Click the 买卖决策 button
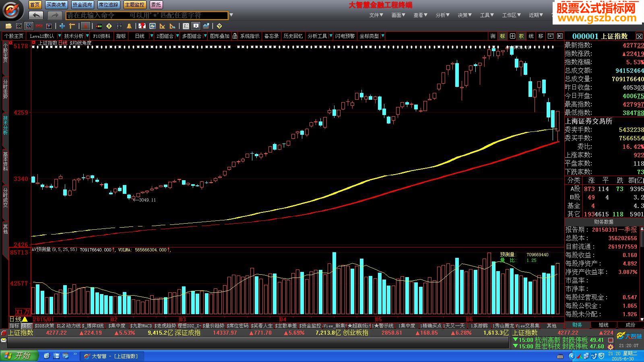The image size is (644, 362). (x=56, y=5)
